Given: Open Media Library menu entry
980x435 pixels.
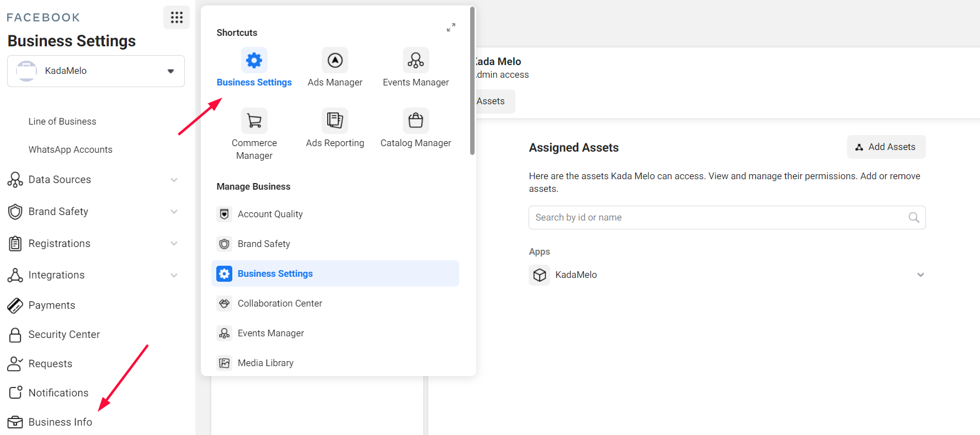Looking at the screenshot, I should (335, 363).
